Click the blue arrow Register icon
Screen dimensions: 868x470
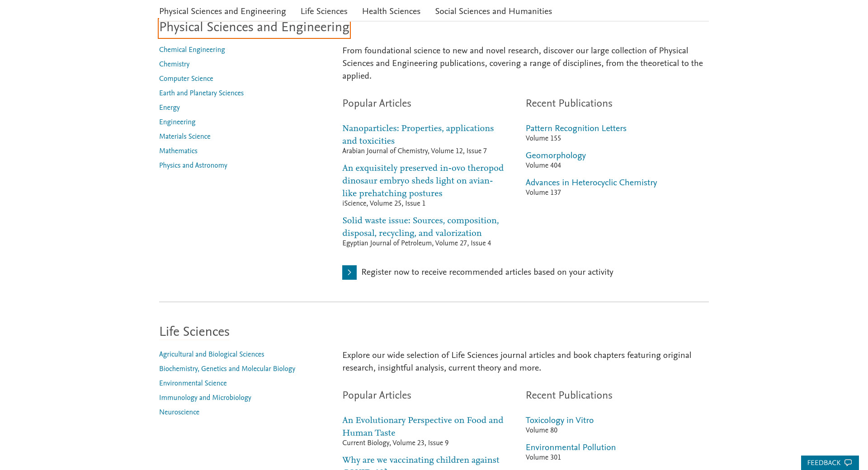(x=349, y=273)
